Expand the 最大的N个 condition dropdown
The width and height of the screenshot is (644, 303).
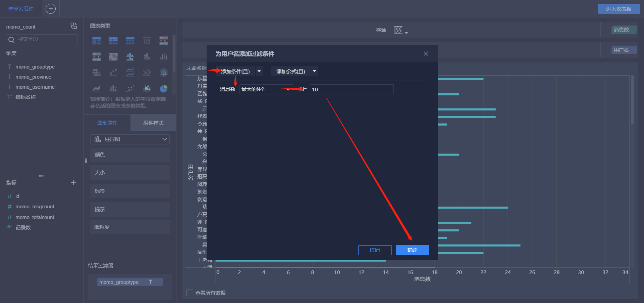pyautogui.click(x=266, y=89)
